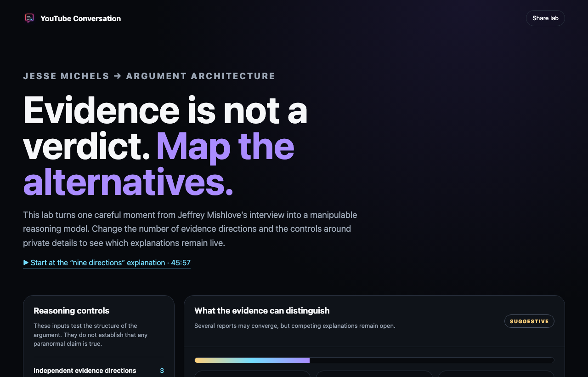Click the competing explanations remain open subtitle
Viewport: 588px width, 377px height.
point(294,326)
